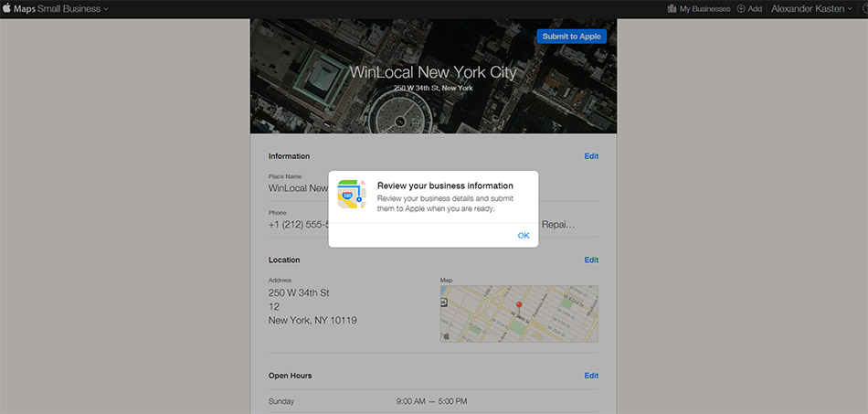Click the map thumbnail with red pin
Screen dimensions: 868x414
pyautogui.click(x=519, y=313)
